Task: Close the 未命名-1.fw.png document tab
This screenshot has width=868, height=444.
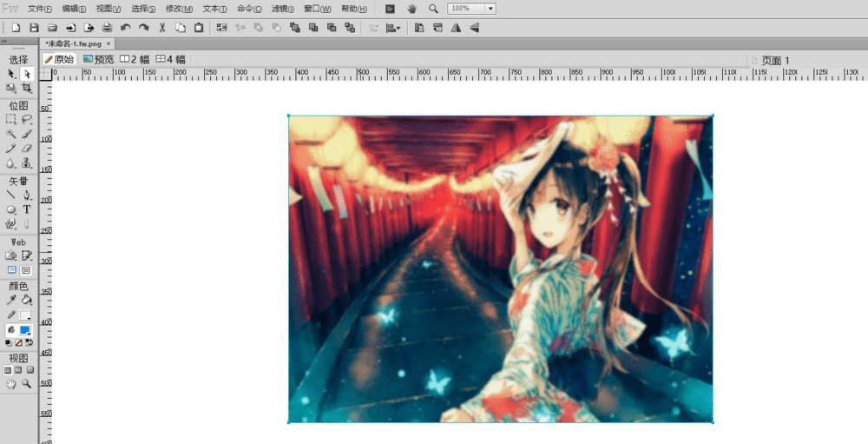Action: [108, 43]
